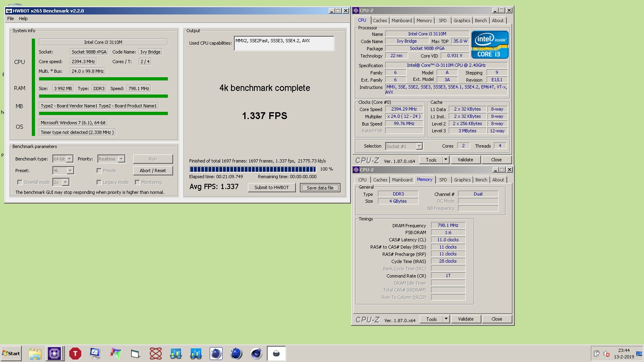Click the Save data file button

point(320,187)
